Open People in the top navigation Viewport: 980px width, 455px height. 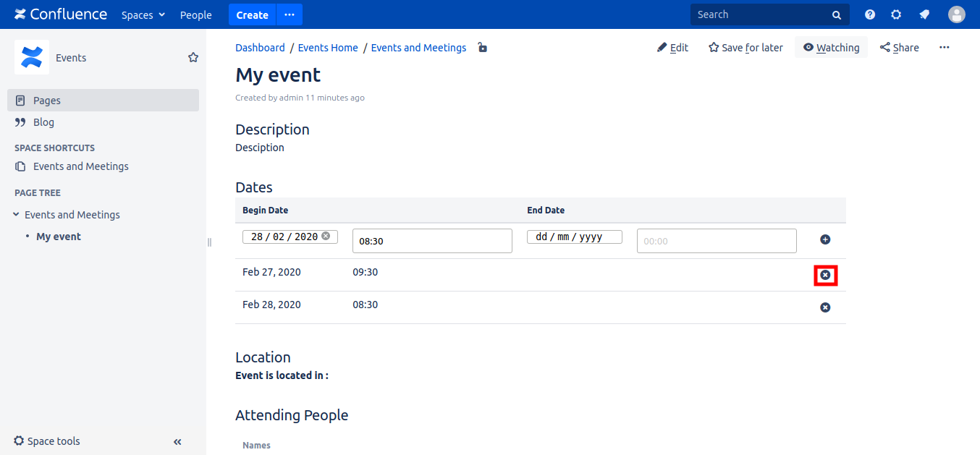(195, 14)
